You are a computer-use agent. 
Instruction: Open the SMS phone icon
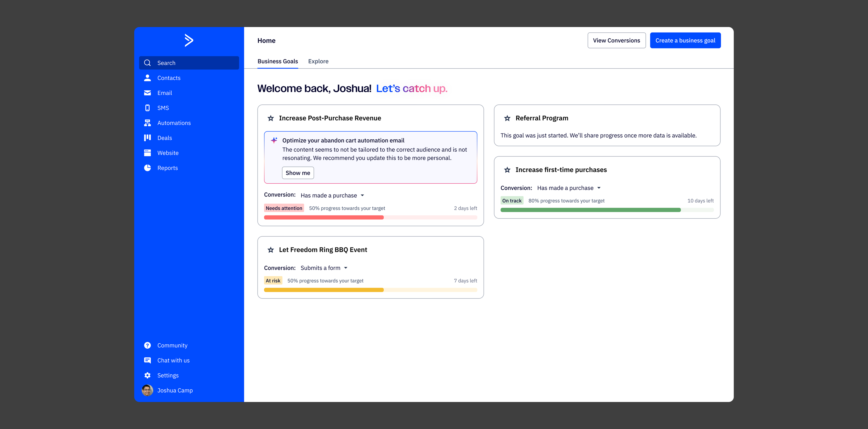[147, 108]
